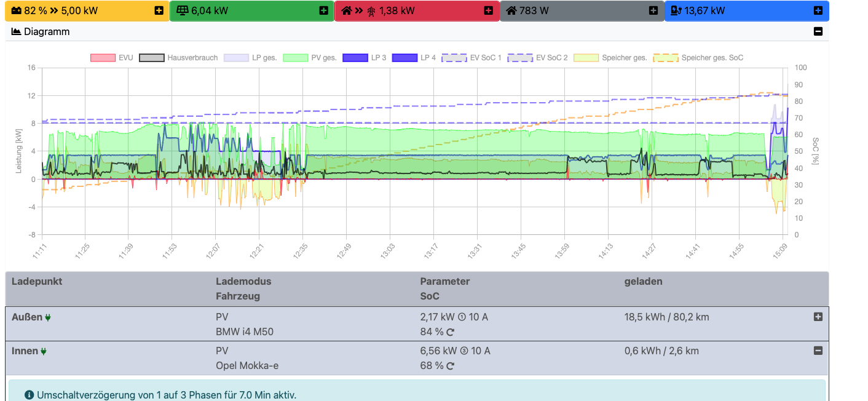Viewport: 868px width, 401px height.
Task: Click the battery icon in the yellow card
Action: click(16, 10)
